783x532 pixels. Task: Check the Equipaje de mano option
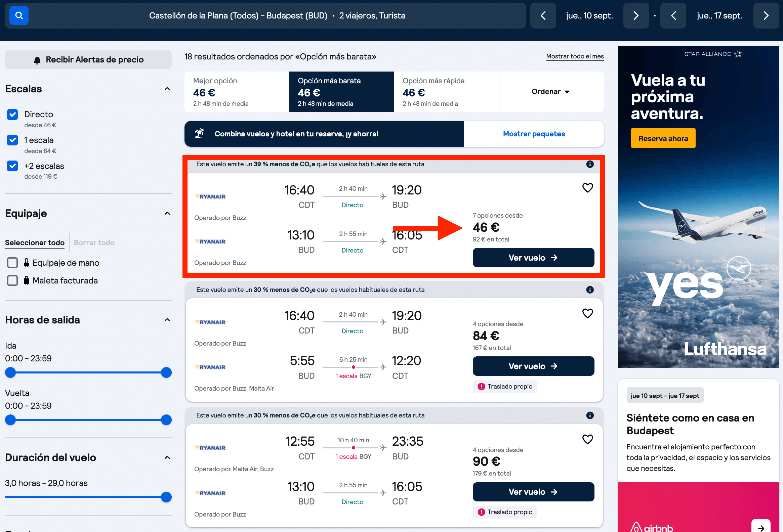[x=12, y=263]
